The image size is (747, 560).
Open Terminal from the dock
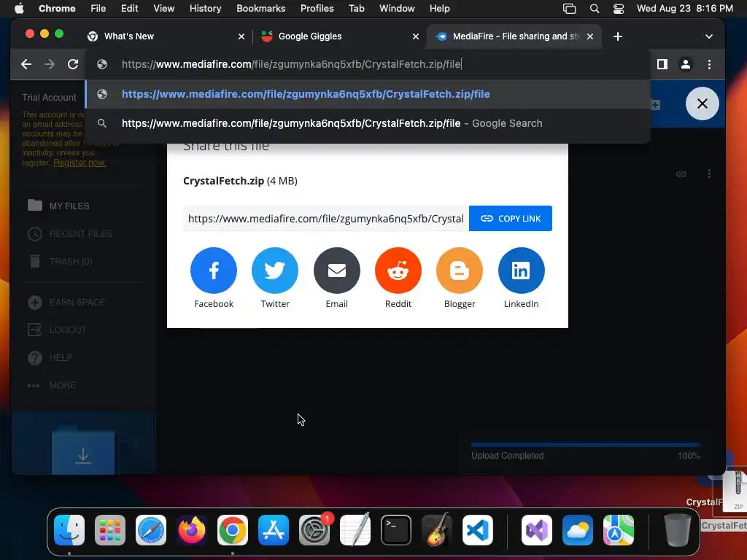click(x=396, y=530)
